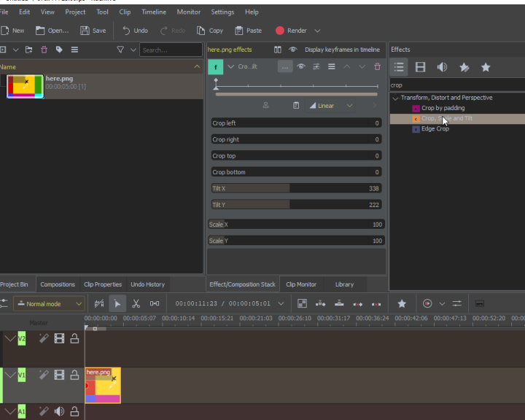Move the effect down with arrow
The width and height of the screenshot is (525, 420).
click(362, 66)
